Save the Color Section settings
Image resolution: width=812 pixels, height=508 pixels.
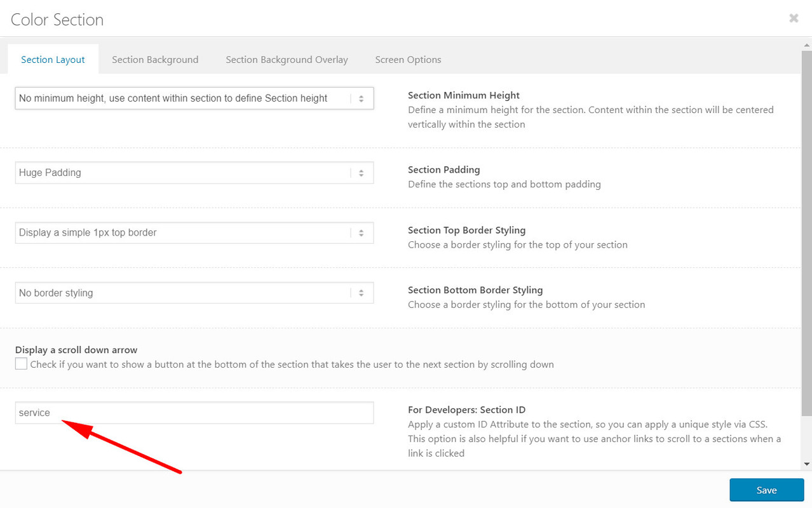tap(767, 490)
